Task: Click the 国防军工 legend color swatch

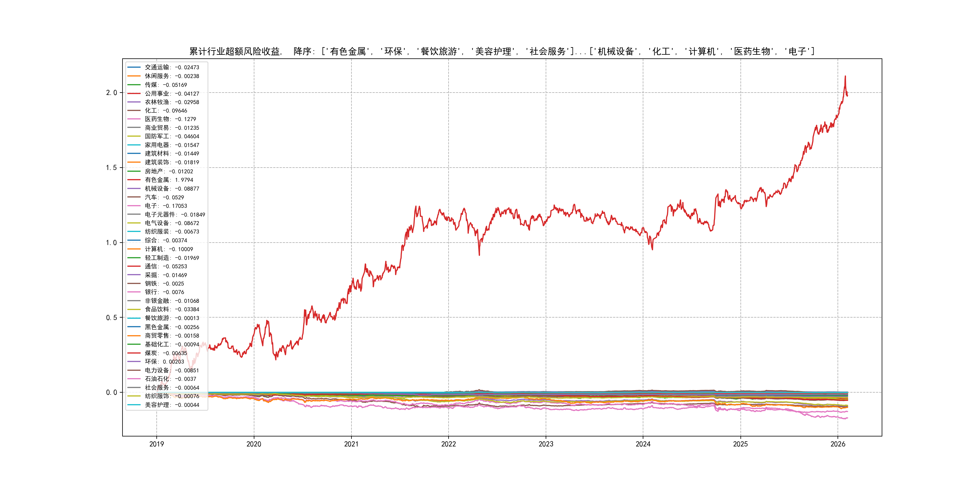Action: coord(134,136)
